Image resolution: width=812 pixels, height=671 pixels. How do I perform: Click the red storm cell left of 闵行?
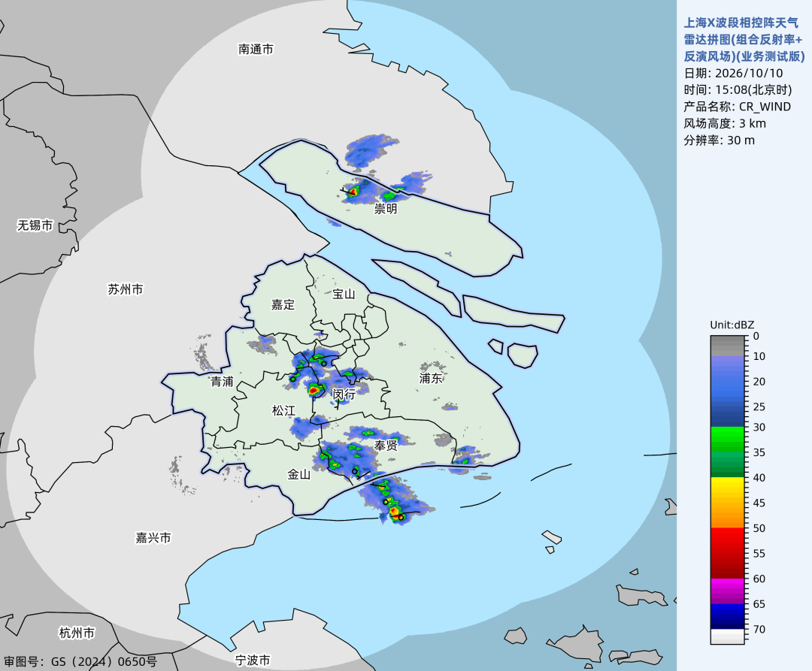coord(314,390)
